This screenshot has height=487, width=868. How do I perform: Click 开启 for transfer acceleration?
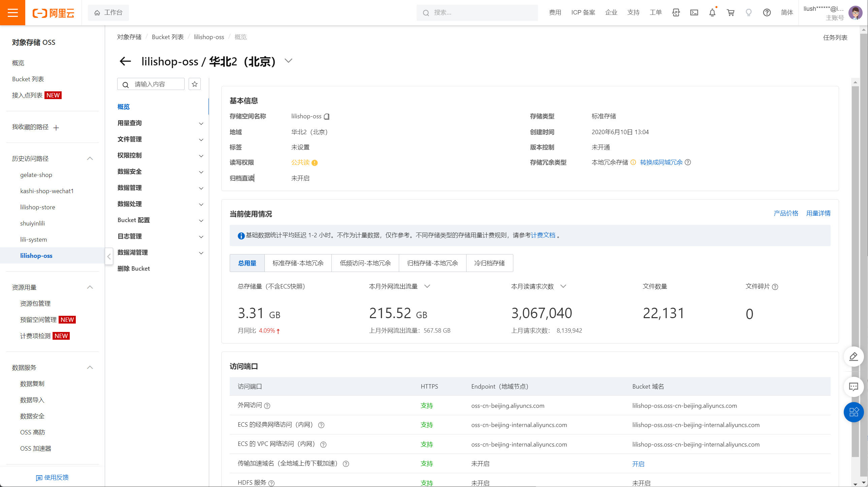[638, 464]
